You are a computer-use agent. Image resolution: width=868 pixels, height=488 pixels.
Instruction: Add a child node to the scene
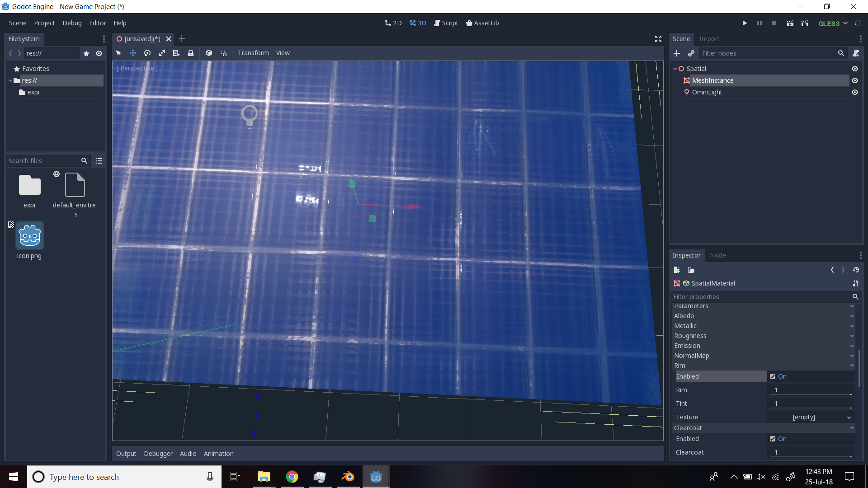click(677, 53)
